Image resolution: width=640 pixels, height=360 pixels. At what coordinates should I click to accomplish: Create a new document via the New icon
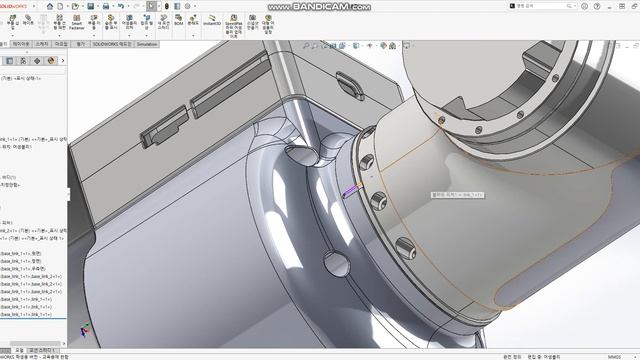point(60,6)
